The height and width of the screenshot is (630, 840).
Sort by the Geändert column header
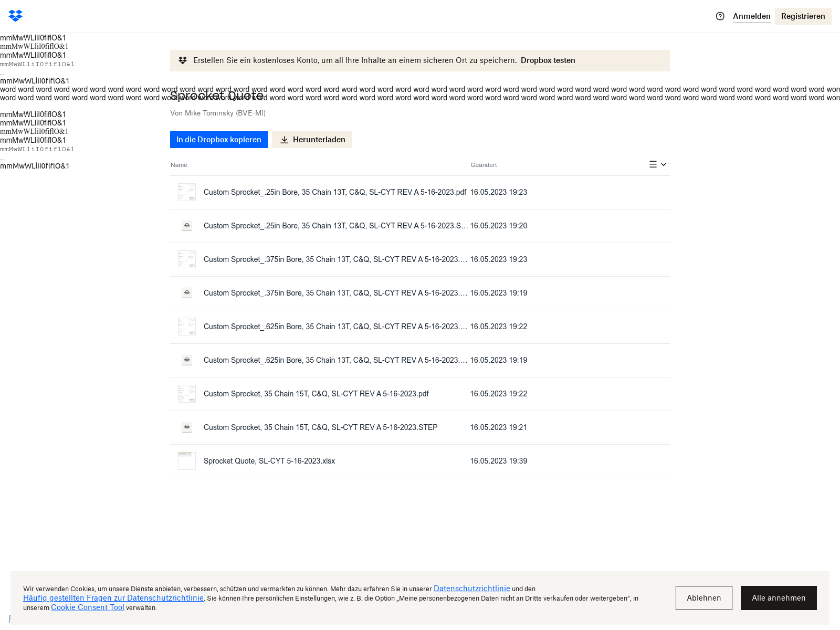[x=484, y=165]
